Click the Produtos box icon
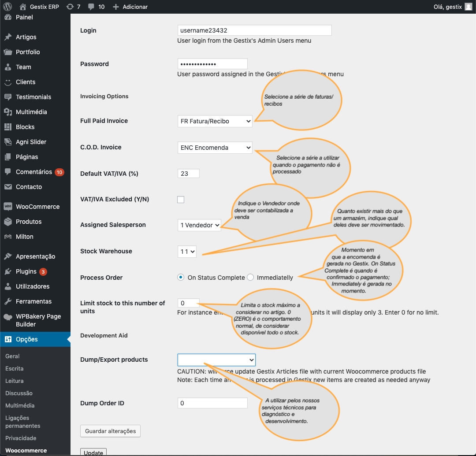Screen dimensions: 476x456 (x=8, y=222)
